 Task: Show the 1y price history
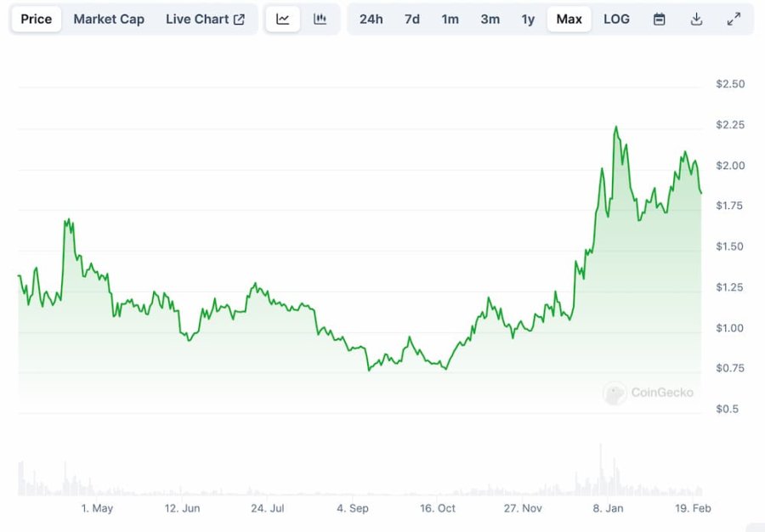[x=528, y=19]
